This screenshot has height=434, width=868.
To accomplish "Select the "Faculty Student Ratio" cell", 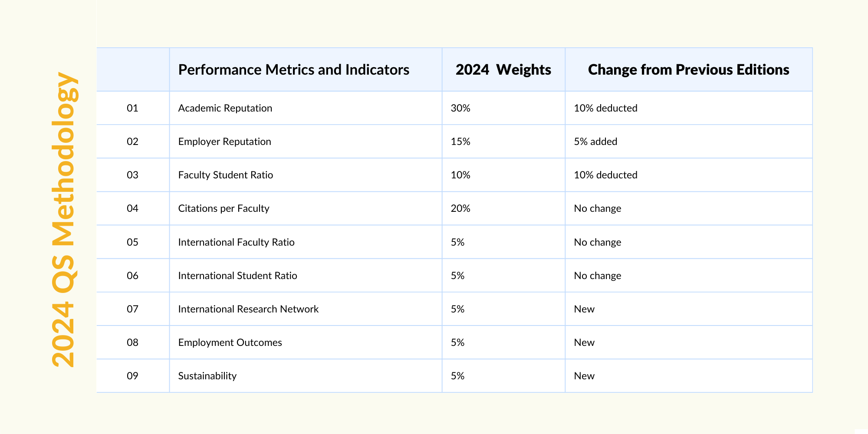I will tap(225, 175).
